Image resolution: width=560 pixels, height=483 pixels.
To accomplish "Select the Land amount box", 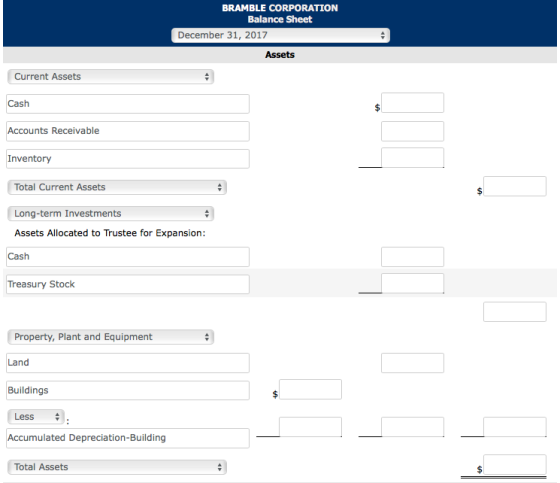I will click(412, 363).
